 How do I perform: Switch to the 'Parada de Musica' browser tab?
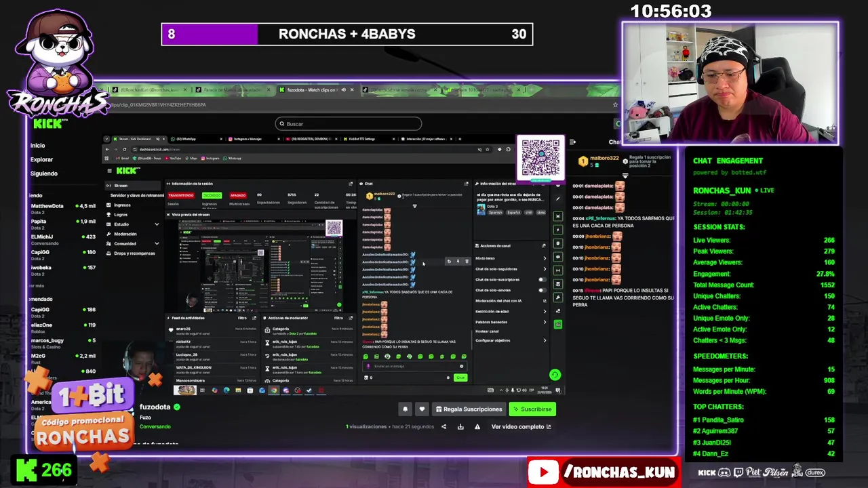pyautogui.click(x=233, y=89)
